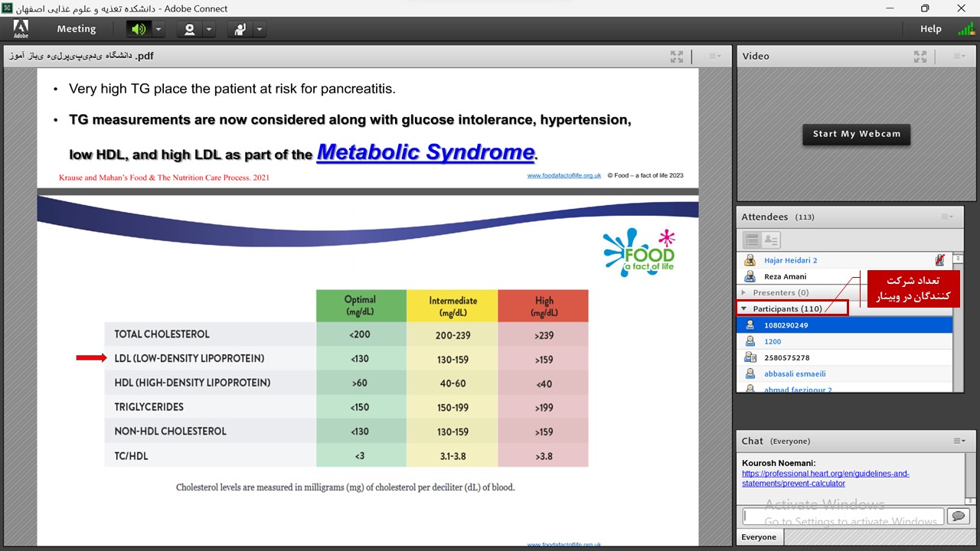This screenshot has width=980, height=551.
Task: Open the share pod options menu icon
Action: coord(714,56)
